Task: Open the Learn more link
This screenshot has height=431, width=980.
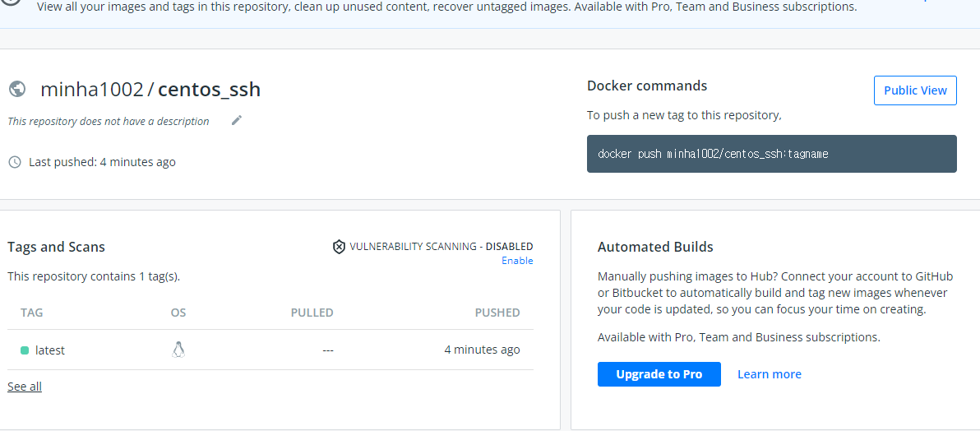Action: [770, 374]
